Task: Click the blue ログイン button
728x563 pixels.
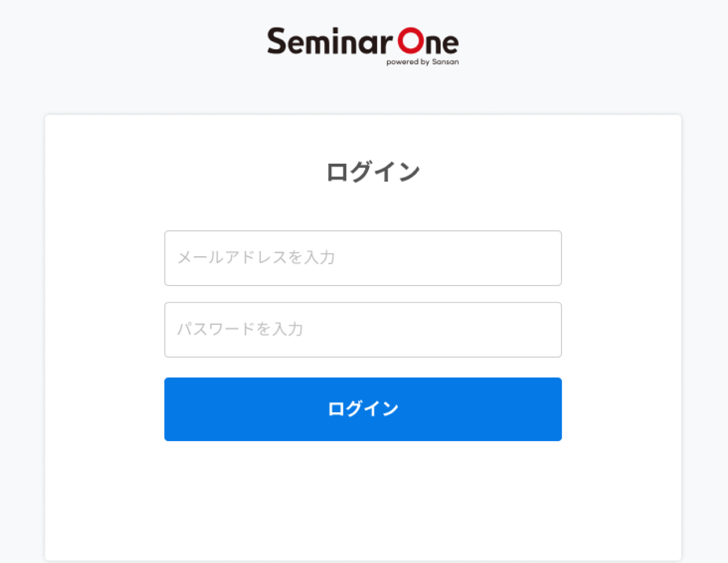Action: [363, 409]
